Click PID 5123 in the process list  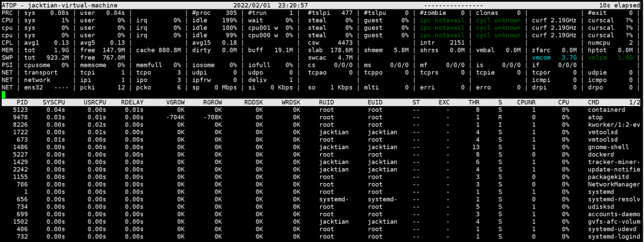[x=20, y=110]
